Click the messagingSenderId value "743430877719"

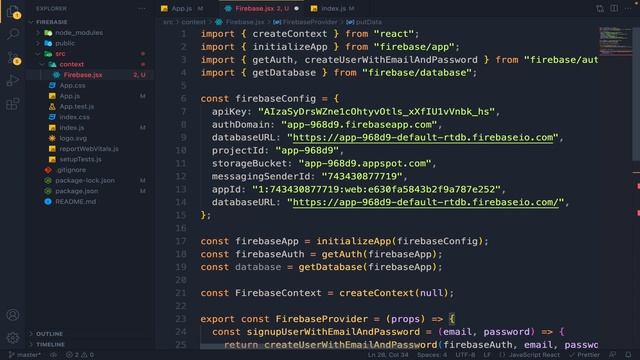362,176
